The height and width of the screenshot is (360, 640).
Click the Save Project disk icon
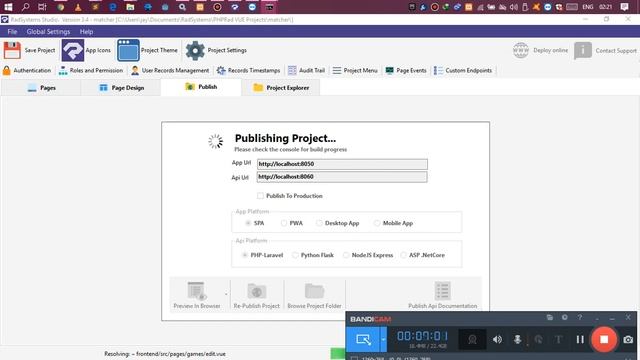pyautogui.click(x=12, y=50)
